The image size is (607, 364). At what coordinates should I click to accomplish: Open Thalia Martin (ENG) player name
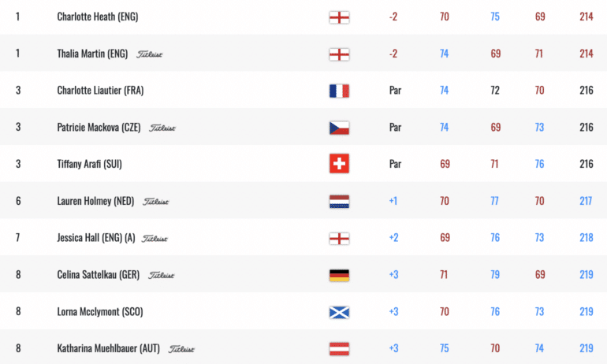[92, 54]
